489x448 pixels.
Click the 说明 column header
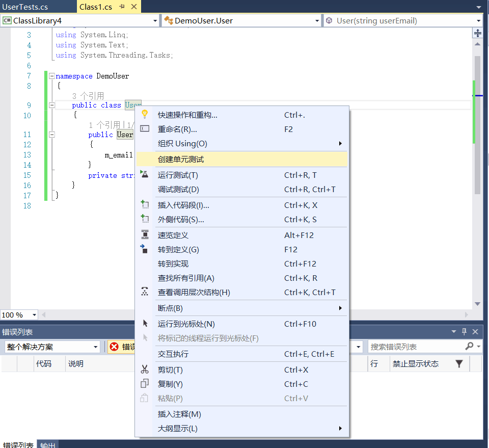click(76, 364)
